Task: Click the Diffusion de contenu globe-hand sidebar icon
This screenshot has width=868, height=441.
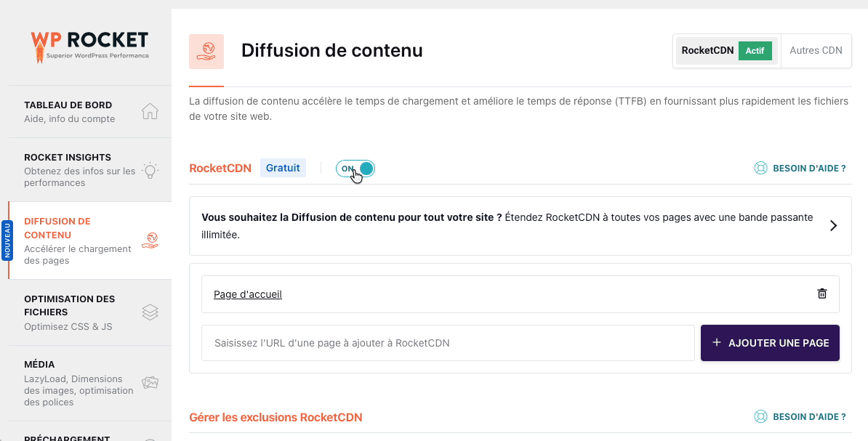Action: coord(150,240)
